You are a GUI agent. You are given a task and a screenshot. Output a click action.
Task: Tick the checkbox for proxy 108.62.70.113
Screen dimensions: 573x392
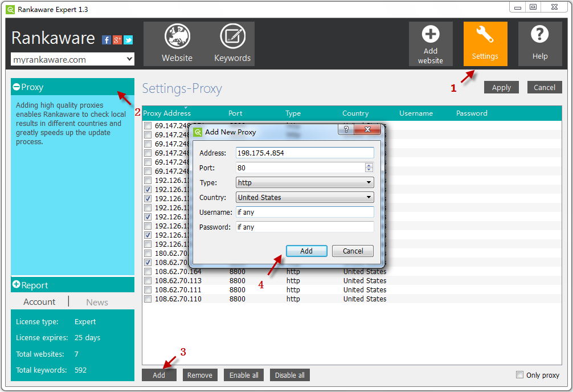pyautogui.click(x=148, y=281)
